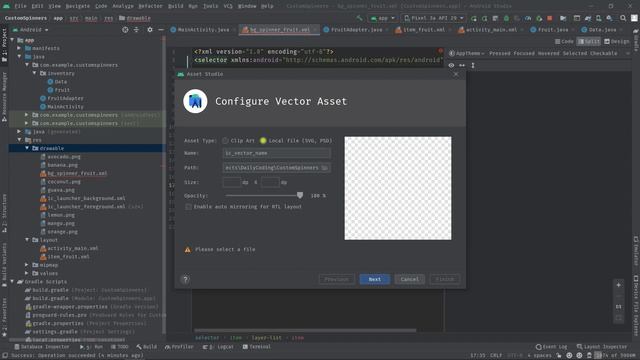Screen dimensions: 640x360
Task: Enable auto mirroring for RTL layout checkbox
Action: coord(189,207)
